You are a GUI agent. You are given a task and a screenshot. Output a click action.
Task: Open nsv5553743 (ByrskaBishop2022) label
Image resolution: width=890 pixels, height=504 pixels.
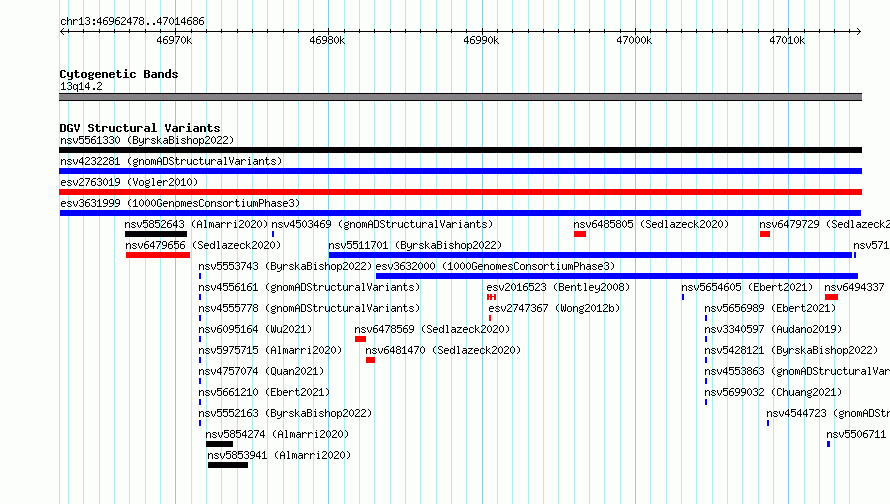285,266
